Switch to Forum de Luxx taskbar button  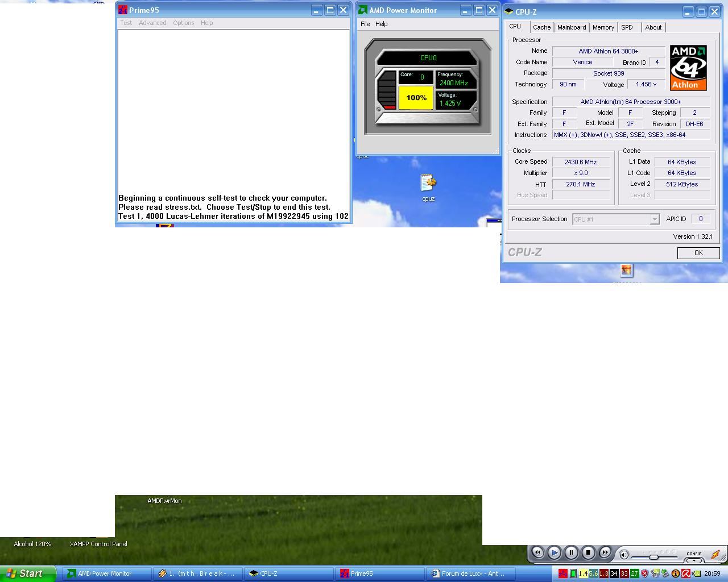click(470, 573)
